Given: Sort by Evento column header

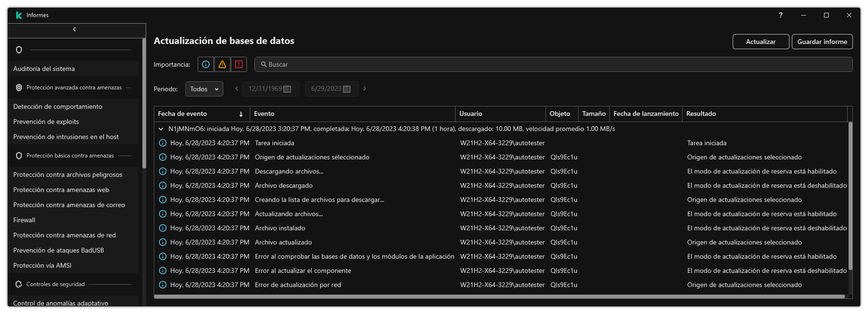Looking at the screenshot, I should click(352, 114).
